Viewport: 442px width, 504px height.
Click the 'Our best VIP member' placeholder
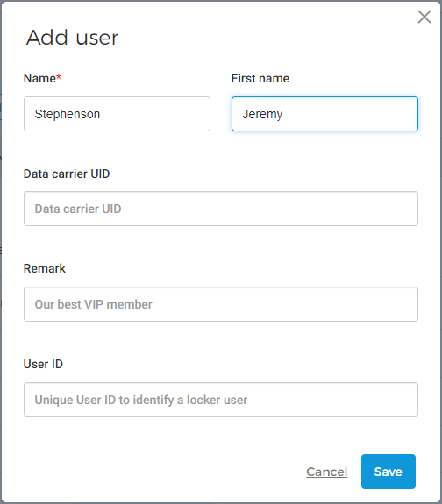point(93,304)
